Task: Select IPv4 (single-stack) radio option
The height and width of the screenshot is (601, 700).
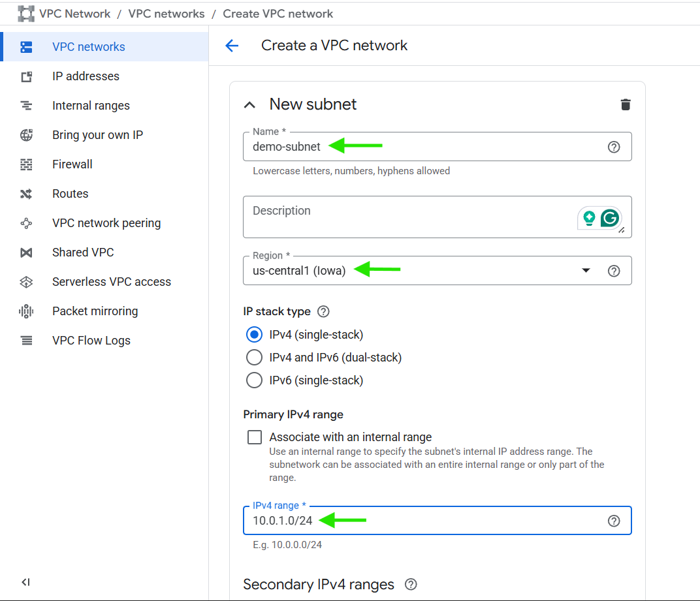Action: [x=254, y=335]
